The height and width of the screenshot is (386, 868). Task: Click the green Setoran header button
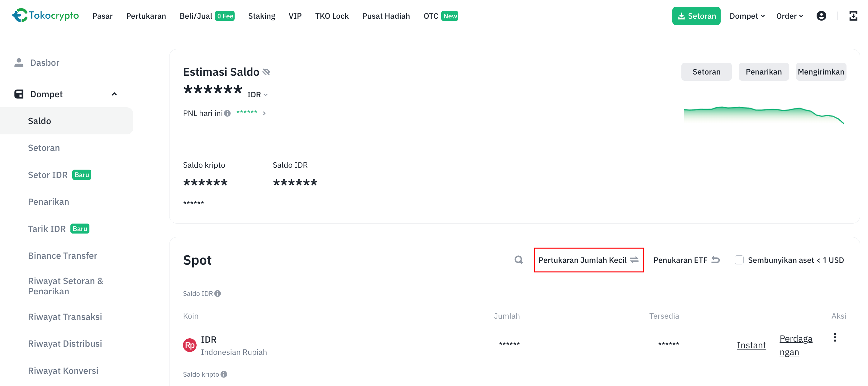click(x=696, y=16)
